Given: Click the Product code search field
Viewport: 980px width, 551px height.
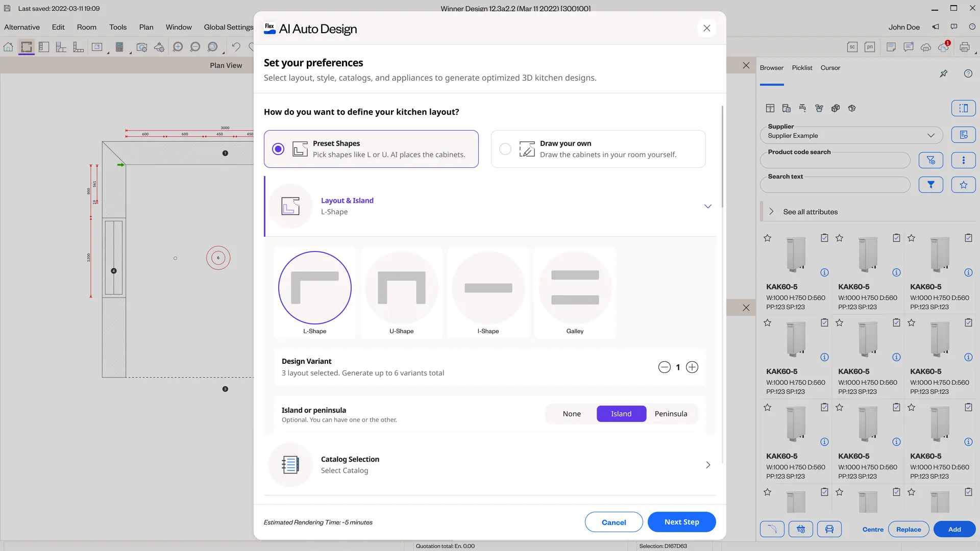Looking at the screenshot, I should click(835, 160).
